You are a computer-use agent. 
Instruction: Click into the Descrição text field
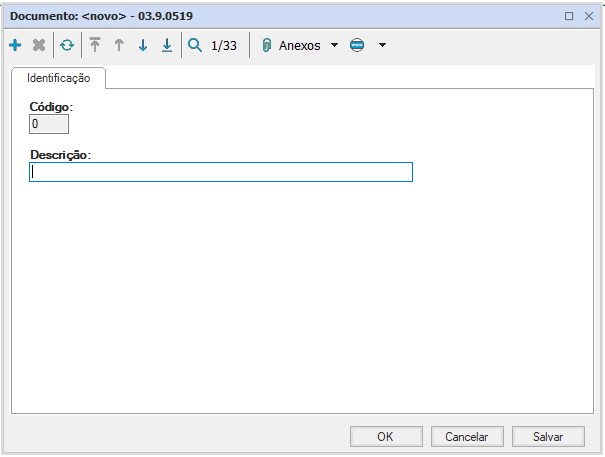click(x=221, y=172)
